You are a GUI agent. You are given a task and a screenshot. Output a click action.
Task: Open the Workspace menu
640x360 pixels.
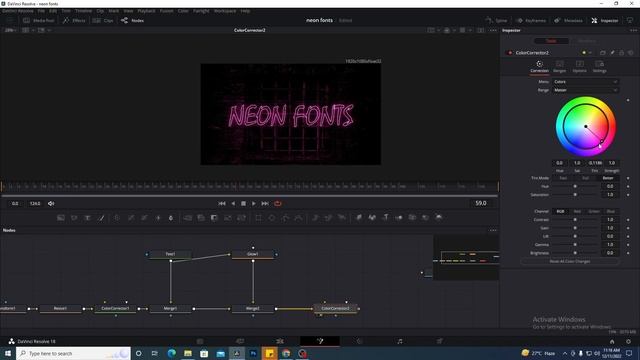pos(225,11)
